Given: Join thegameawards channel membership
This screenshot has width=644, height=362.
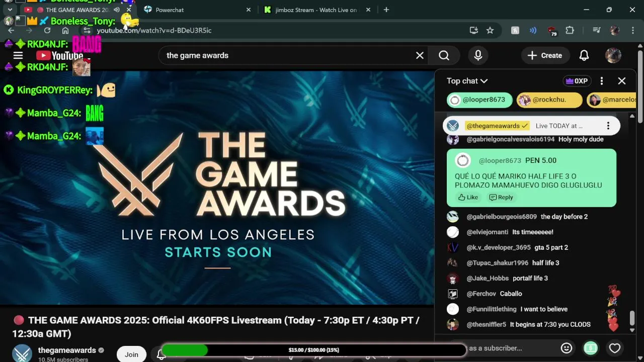Looking at the screenshot, I should pos(131,354).
